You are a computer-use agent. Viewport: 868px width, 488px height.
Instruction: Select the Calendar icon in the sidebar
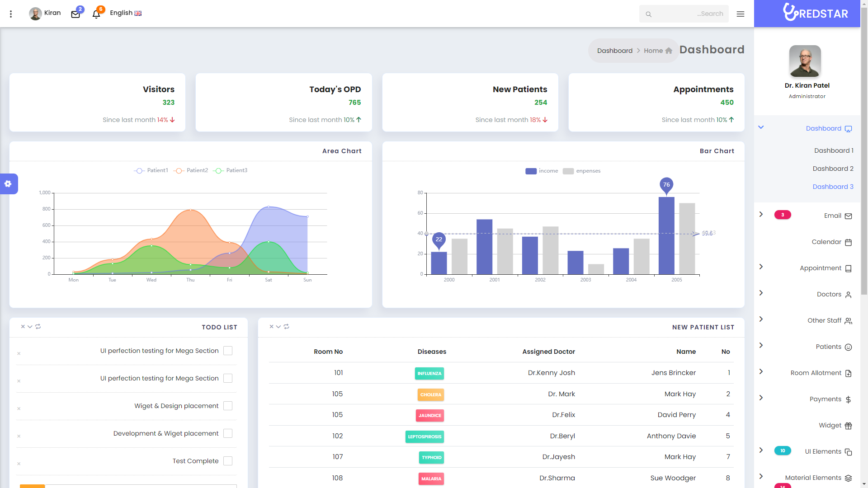point(848,242)
